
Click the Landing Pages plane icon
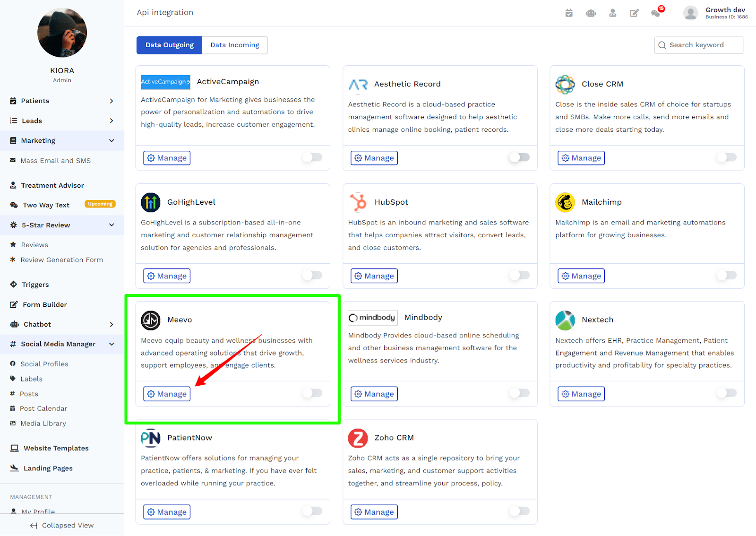click(x=15, y=468)
